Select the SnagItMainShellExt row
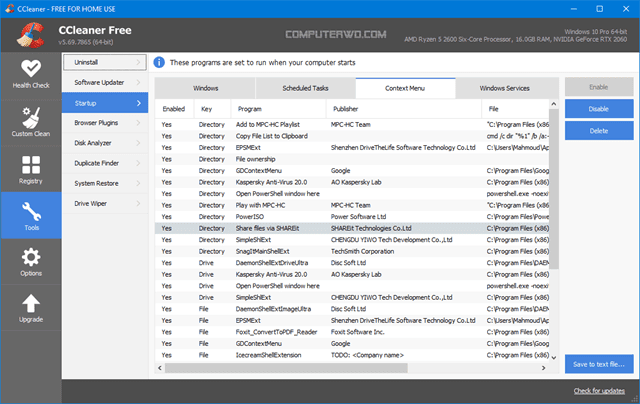 coord(352,251)
